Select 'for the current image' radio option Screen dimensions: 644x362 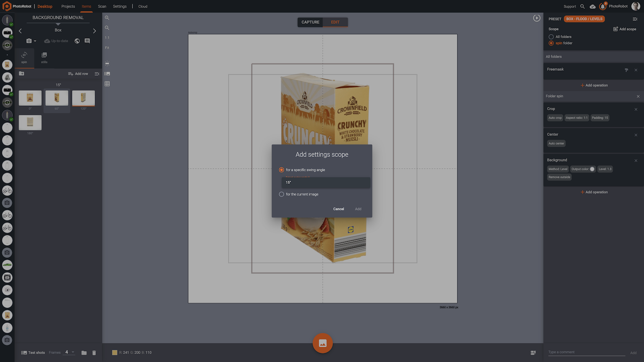281,194
